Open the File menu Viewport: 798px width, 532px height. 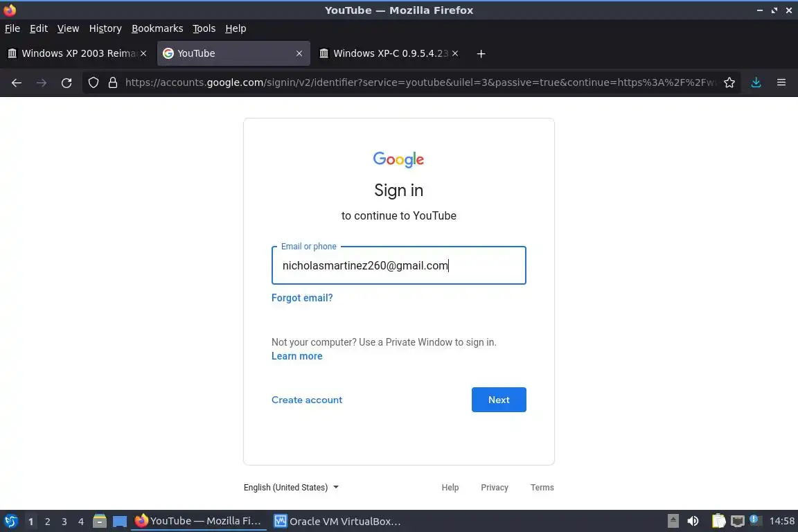[x=12, y=28]
